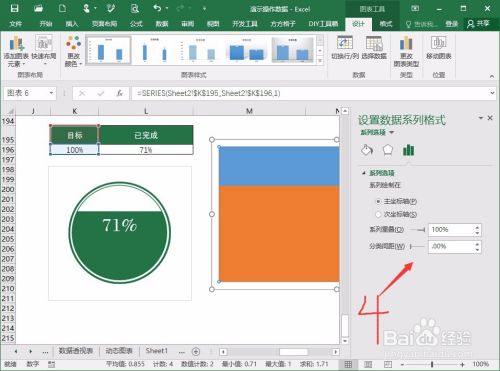Viewport: 500px width, 371px height.
Task: Click the Share (共享) button
Action: pyautogui.click(x=478, y=23)
